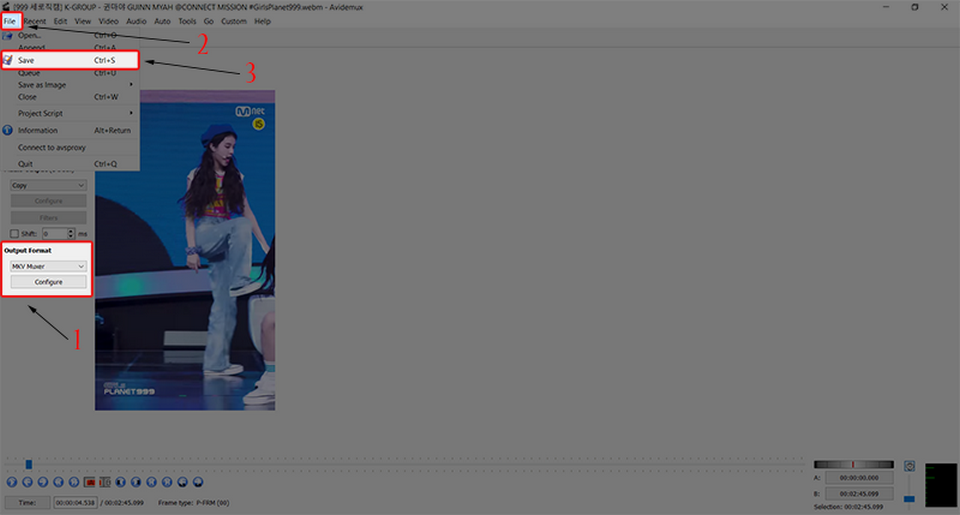Open the Auto menu

[162, 21]
